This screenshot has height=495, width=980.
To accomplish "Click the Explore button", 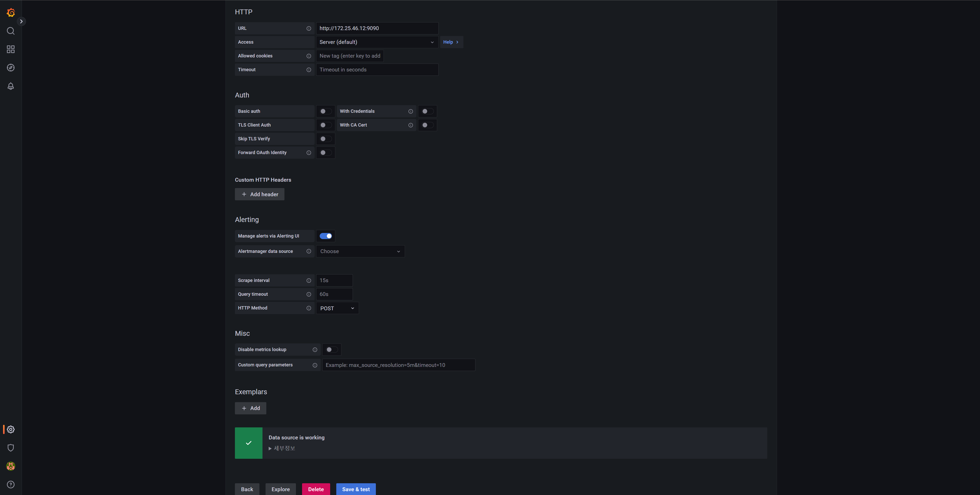I will coord(280,489).
